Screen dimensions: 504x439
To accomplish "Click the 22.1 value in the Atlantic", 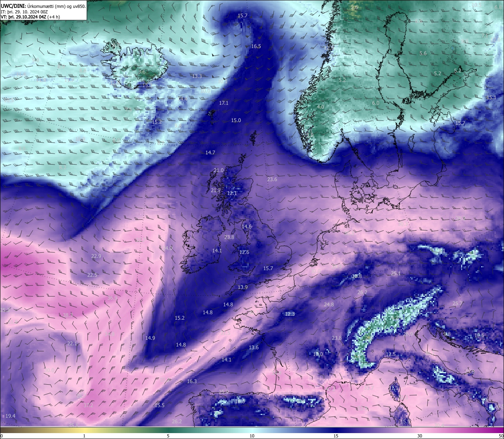I will coord(72,343).
